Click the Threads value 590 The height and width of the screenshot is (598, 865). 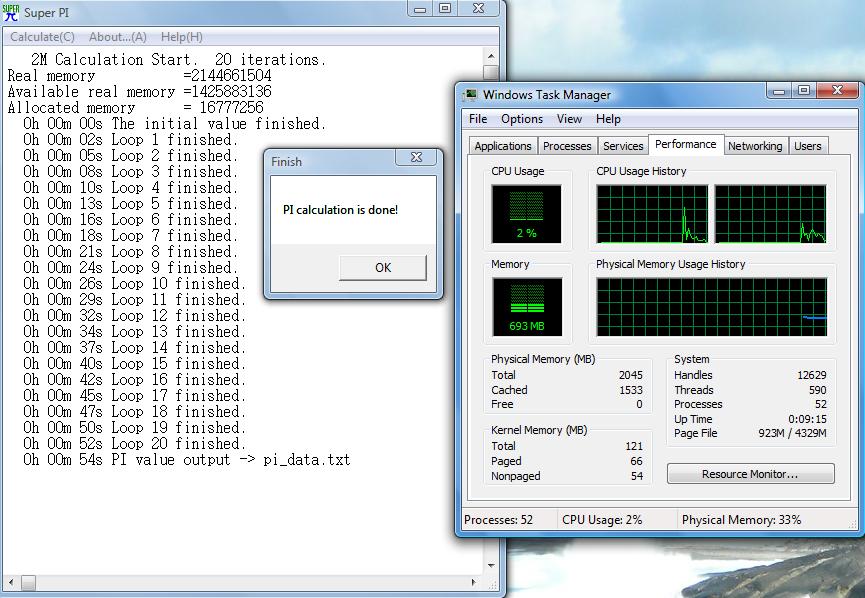click(818, 390)
